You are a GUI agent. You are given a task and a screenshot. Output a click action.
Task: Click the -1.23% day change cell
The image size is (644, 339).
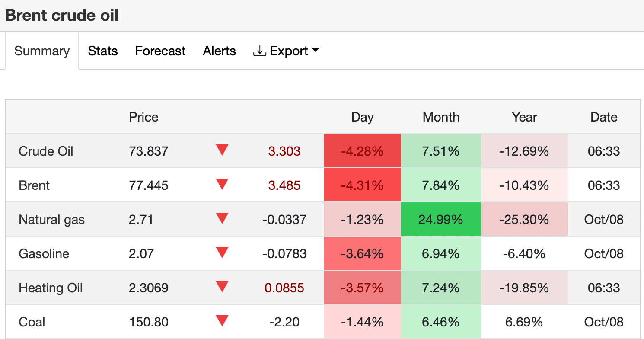pyautogui.click(x=363, y=219)
